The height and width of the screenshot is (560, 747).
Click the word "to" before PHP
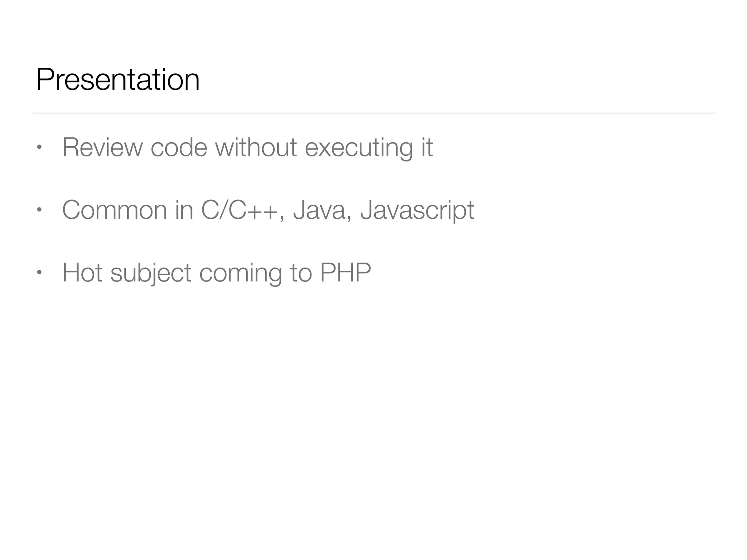point(301,273)
